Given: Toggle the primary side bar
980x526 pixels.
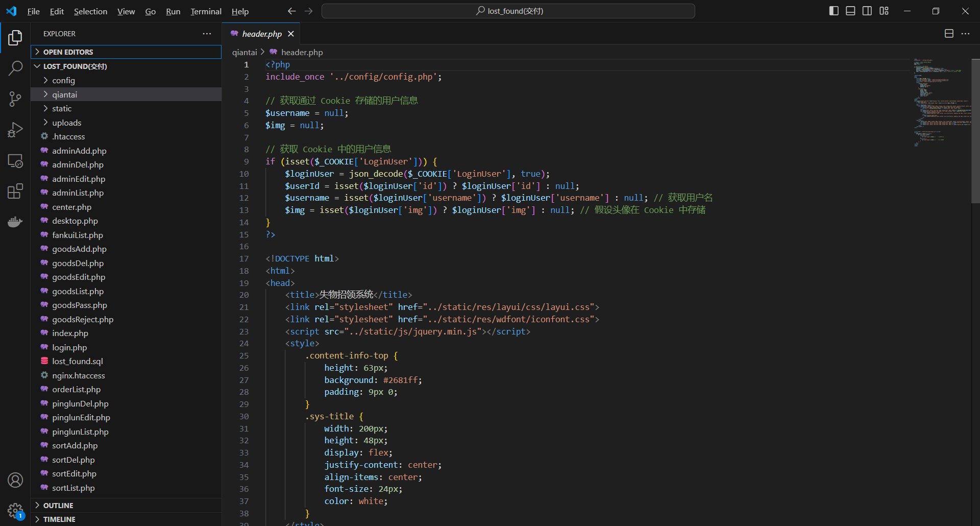Looking at the screenshot, I should pyautogui.click(x=834, y=11).
